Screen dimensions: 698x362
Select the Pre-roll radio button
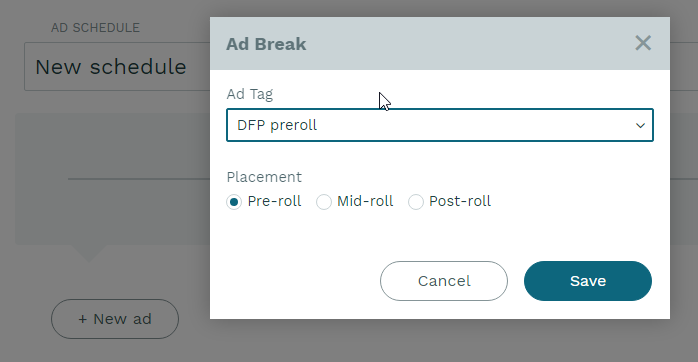234,202
